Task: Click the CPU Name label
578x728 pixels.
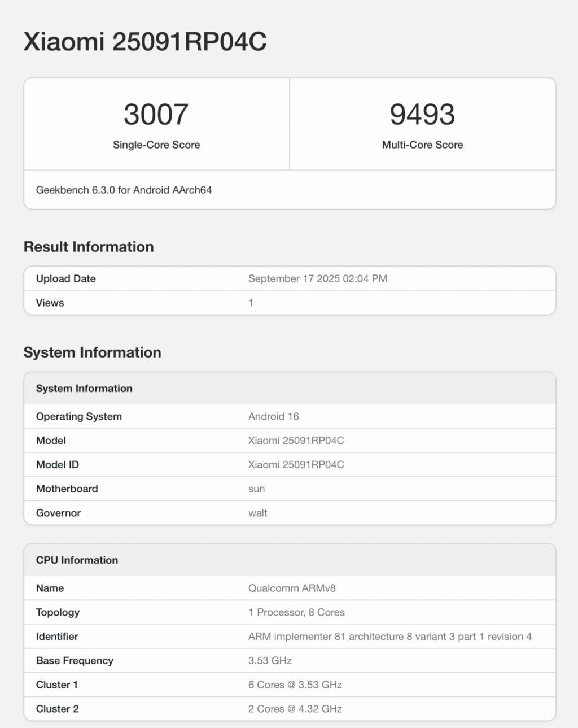Action: 50,588
